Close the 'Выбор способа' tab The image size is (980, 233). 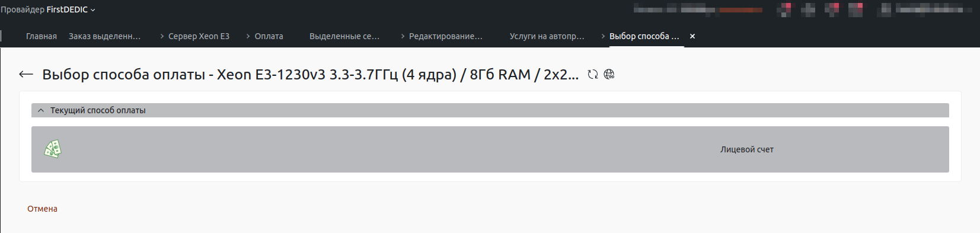tap(692, 36)
